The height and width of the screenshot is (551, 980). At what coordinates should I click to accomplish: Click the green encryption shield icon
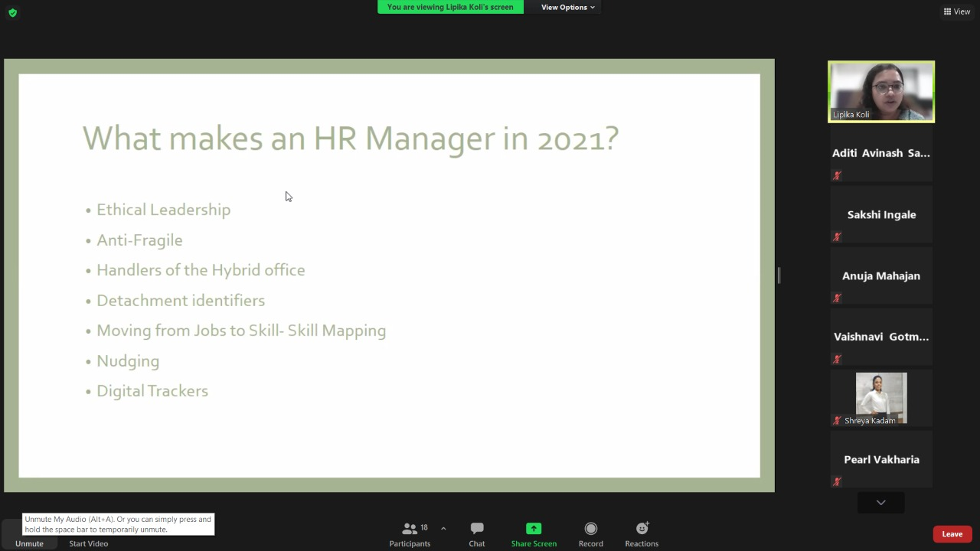(12, 12)
